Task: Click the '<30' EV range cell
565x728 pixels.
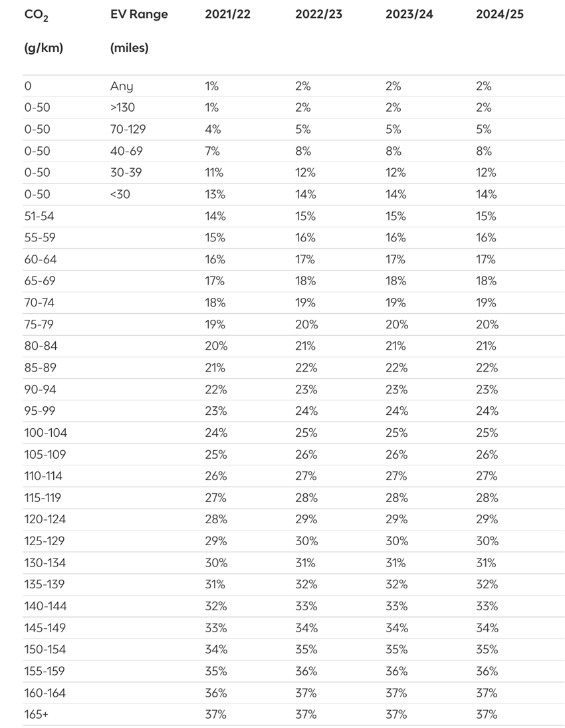Action: (x=120, y=194)
